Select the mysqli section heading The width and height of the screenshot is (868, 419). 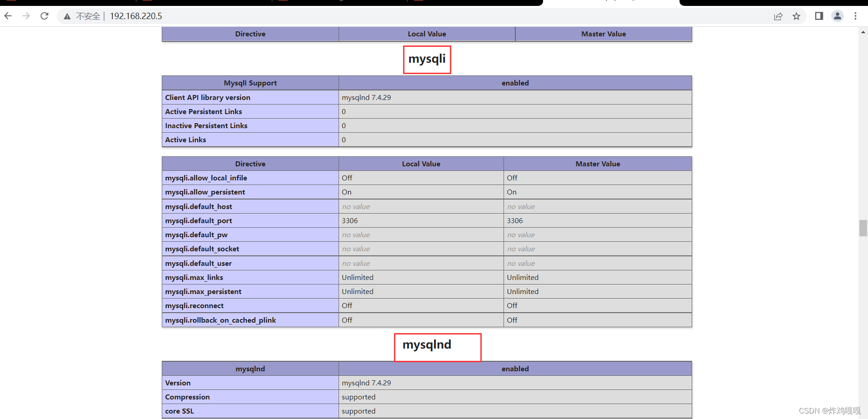pyautogui.click(x=427, y=59)
